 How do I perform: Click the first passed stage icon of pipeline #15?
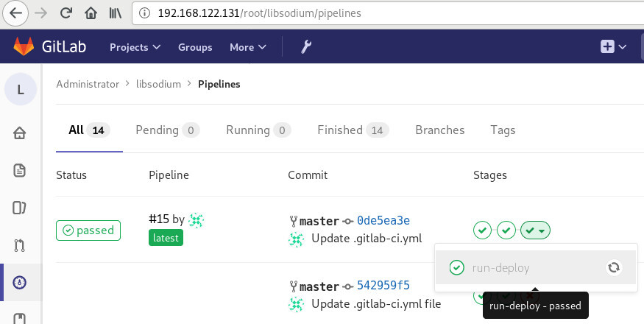click(x=482, y=230)
